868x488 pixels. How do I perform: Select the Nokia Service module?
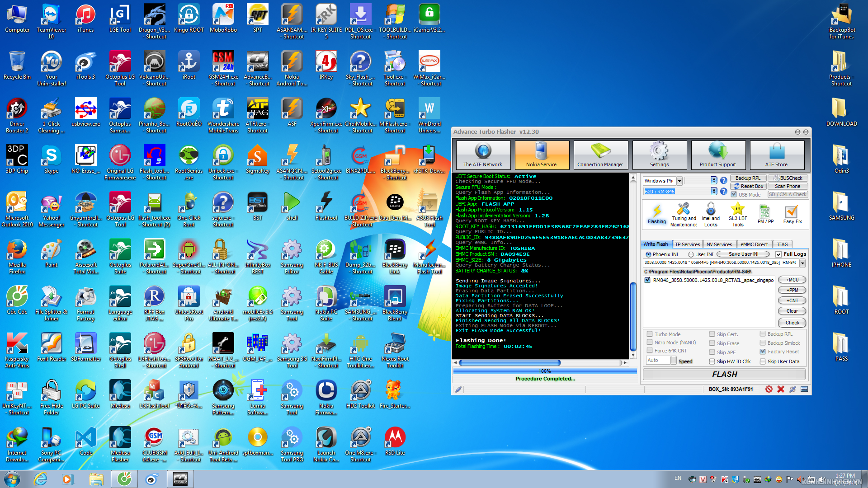(542, 155)
